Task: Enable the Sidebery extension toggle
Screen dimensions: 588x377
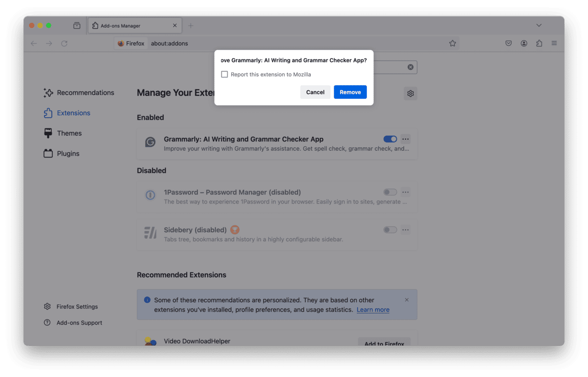Action: (x=390, y=230)
